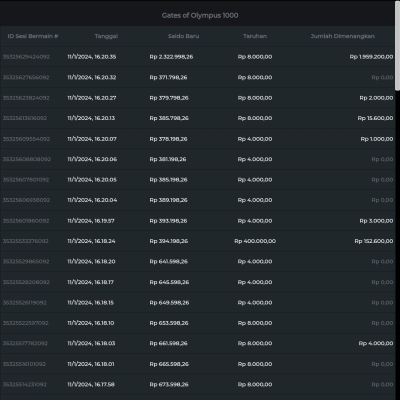Screen dimensions: 400x400
Task: Click the vertical scrollbar thumb on the right
Action: [x=397, y=45]
